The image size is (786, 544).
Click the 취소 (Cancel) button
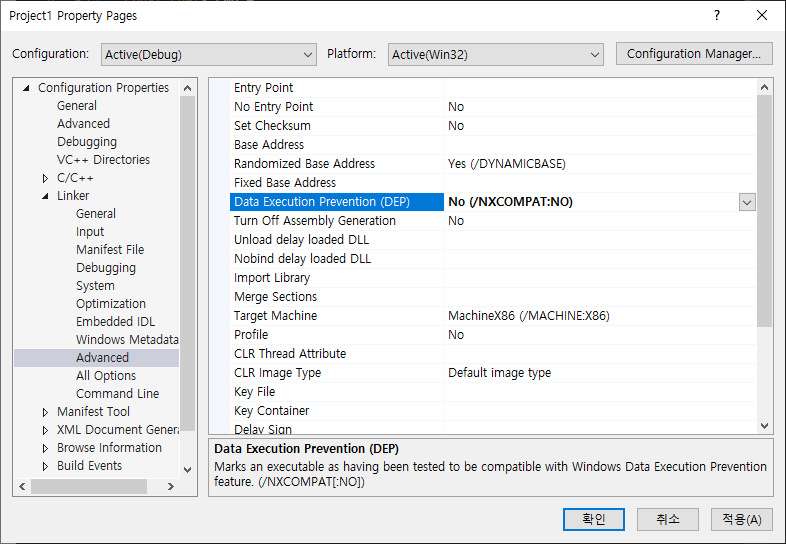pyautogui.click(x=668, y=519)
